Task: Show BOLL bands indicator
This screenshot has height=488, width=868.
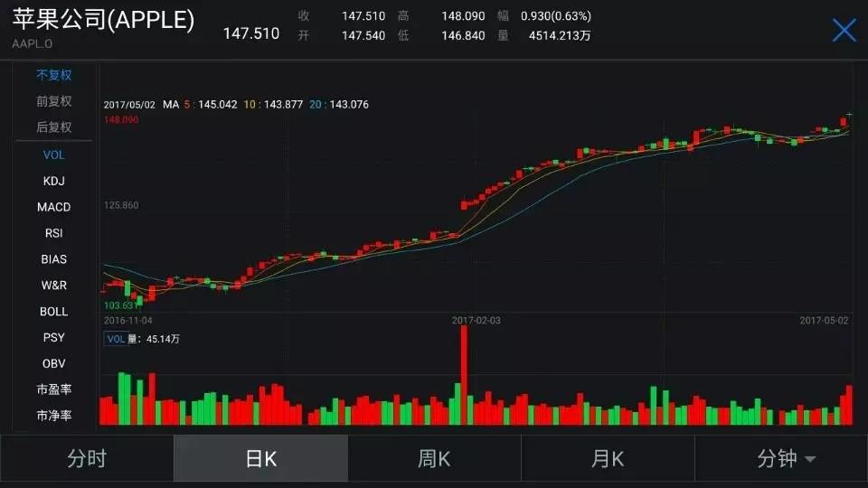Action: tap(53, 312)
